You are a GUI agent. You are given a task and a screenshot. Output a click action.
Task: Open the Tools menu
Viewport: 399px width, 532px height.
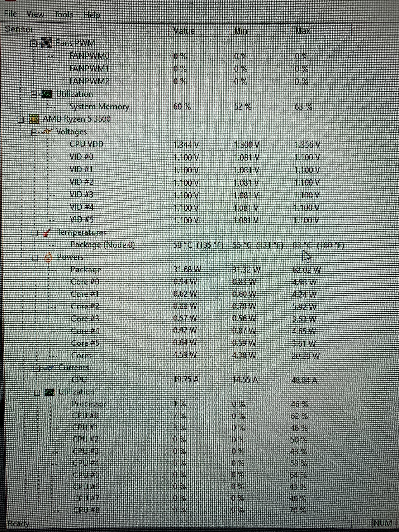64,14
